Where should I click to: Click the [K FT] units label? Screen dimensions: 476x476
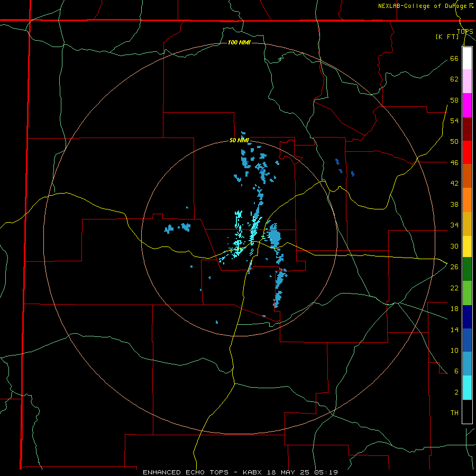point(447,36)
